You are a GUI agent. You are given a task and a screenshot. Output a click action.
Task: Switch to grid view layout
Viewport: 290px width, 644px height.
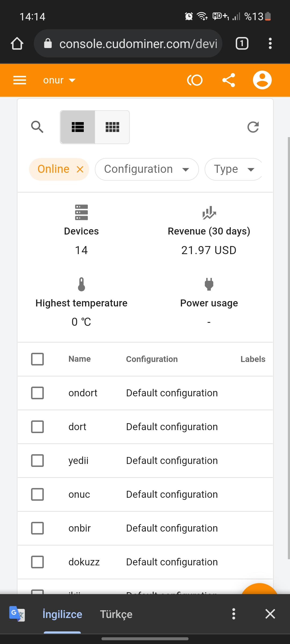(112, 127)
